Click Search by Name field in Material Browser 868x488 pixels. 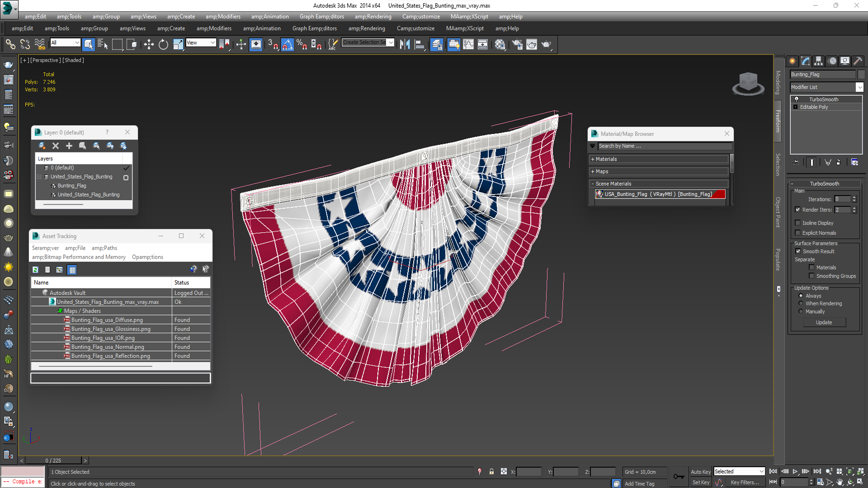point(665,146)
